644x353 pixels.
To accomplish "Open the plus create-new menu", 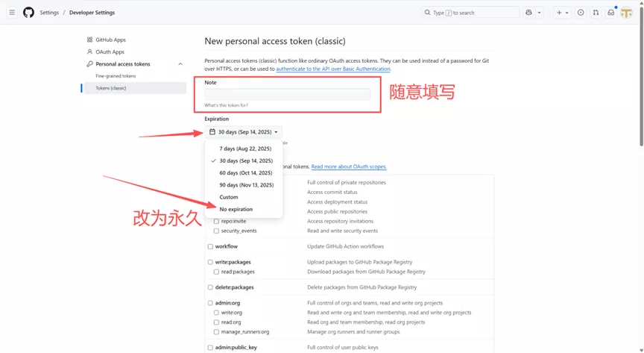I will (561, 13).
